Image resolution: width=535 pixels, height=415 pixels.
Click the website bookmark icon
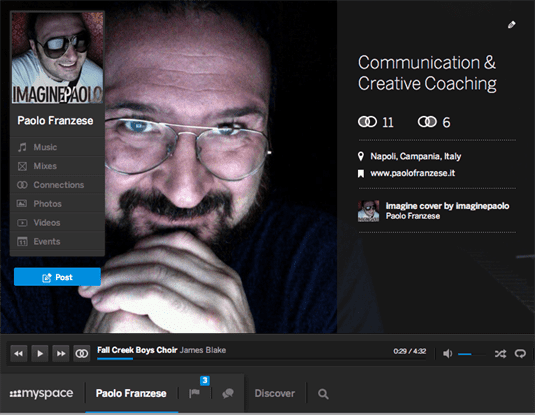(361, 174)
